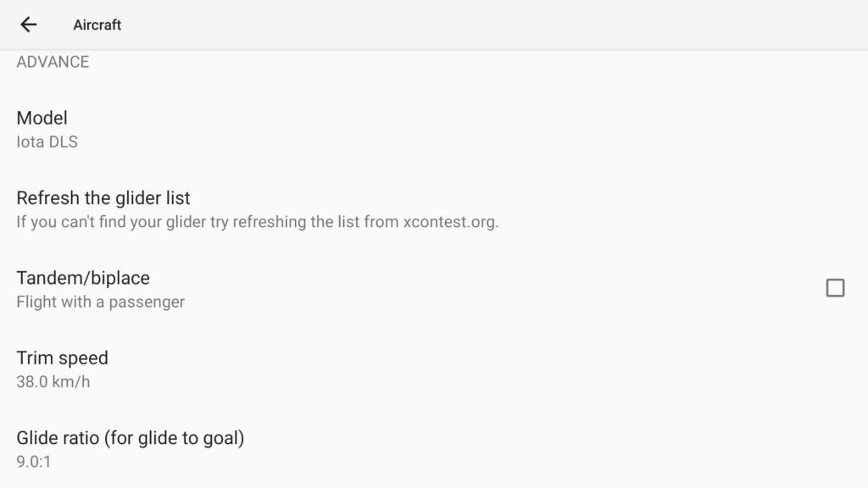Click the Aircraft page title
This screenshot has height=488, width=868.
pyautogui.click(x=97, y=25)
